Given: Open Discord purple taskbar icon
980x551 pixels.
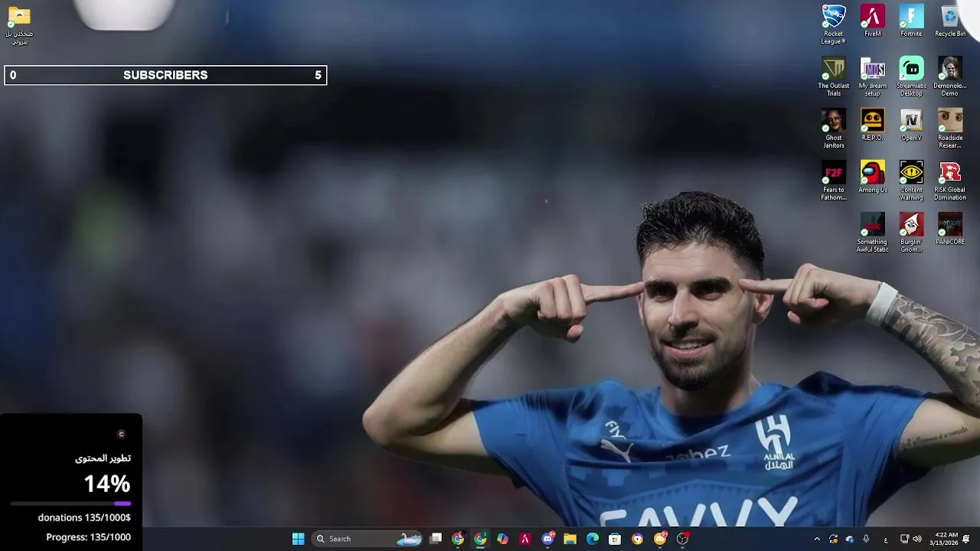Looking at the screenshot, I should 547,539.
